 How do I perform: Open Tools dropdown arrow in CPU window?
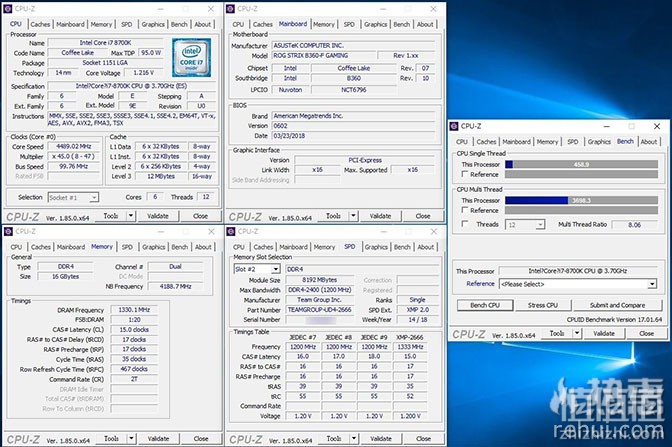click(131, 216)
